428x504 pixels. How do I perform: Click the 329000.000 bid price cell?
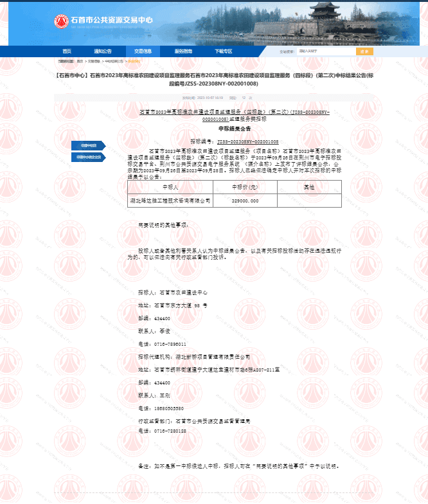(245, 201)
